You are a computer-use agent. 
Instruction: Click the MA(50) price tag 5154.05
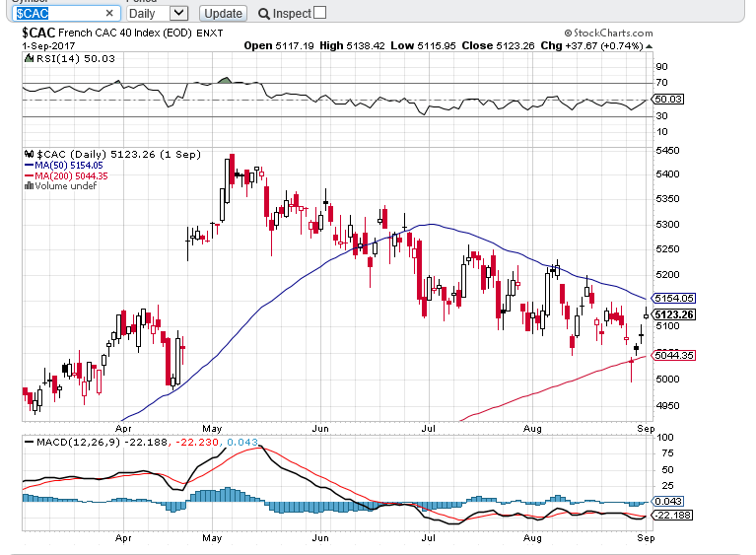tap(674, 298)
